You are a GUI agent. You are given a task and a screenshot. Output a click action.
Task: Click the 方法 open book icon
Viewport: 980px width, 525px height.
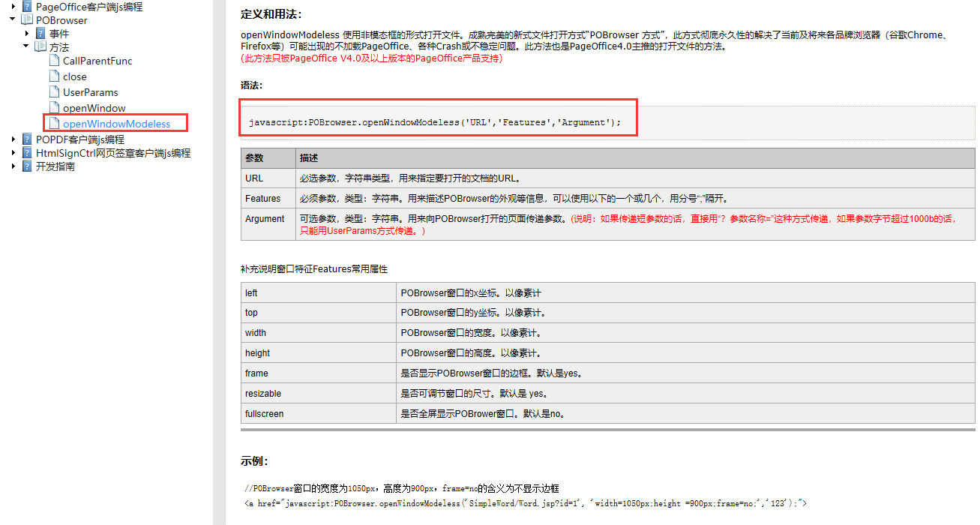tap(40, 46)
